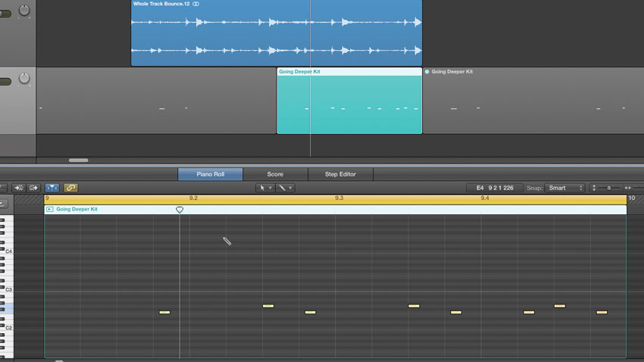Click the region play icon beside Going Deeper Kit
Viewport: 644px width, 362px height.
click(x=50, y=209)
